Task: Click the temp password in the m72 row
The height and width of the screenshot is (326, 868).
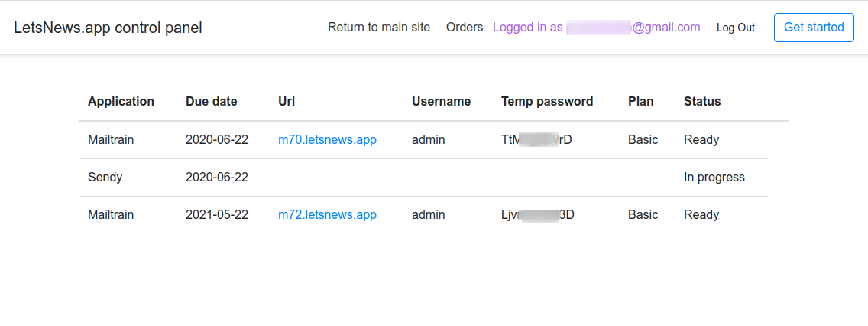Action: (538, 215)
